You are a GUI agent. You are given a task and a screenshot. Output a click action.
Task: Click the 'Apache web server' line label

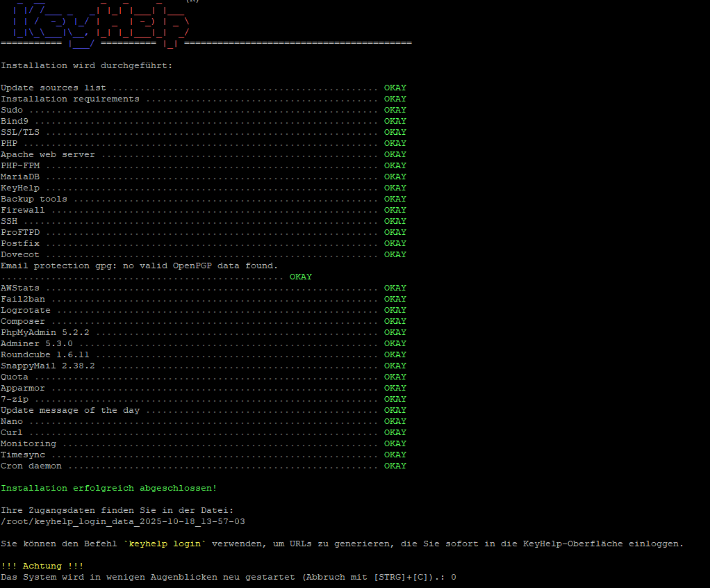[47, 154]
